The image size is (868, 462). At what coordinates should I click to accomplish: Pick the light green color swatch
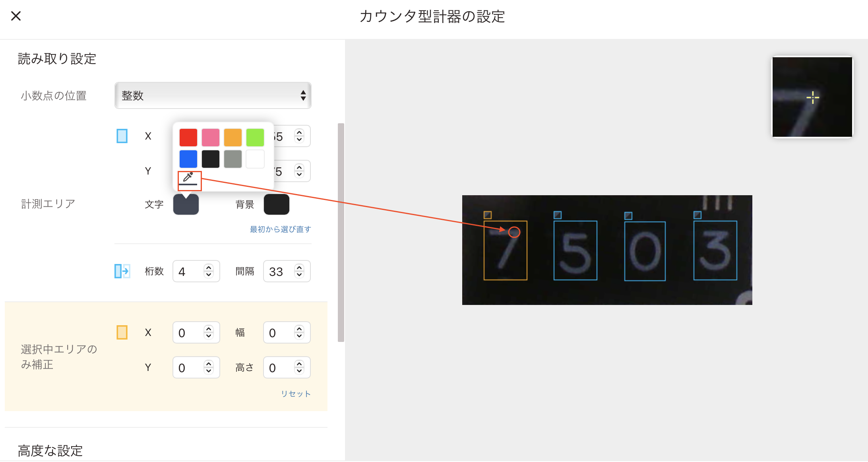[255, 138]
